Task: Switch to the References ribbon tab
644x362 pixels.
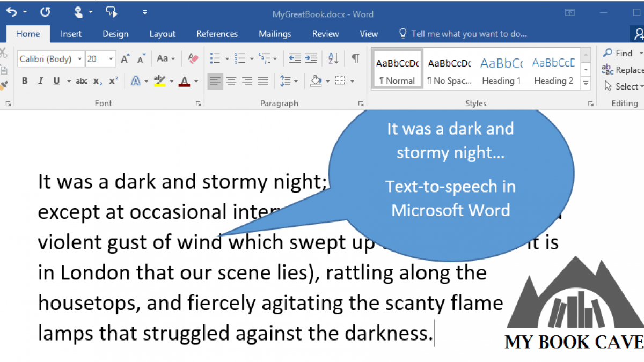Action: coord(217,34)
